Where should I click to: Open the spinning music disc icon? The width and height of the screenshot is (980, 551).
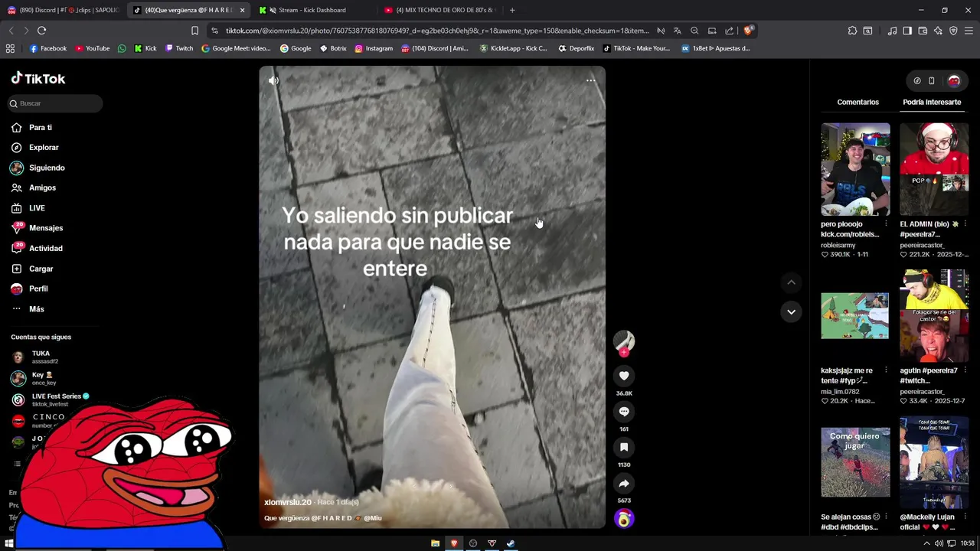[x=624, y=519]
